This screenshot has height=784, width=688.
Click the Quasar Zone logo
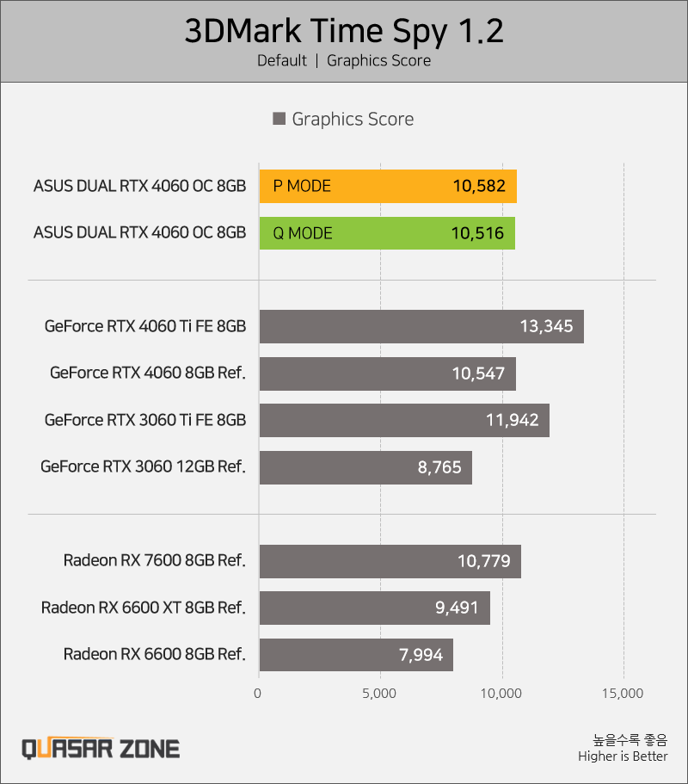tap(101, 749)
